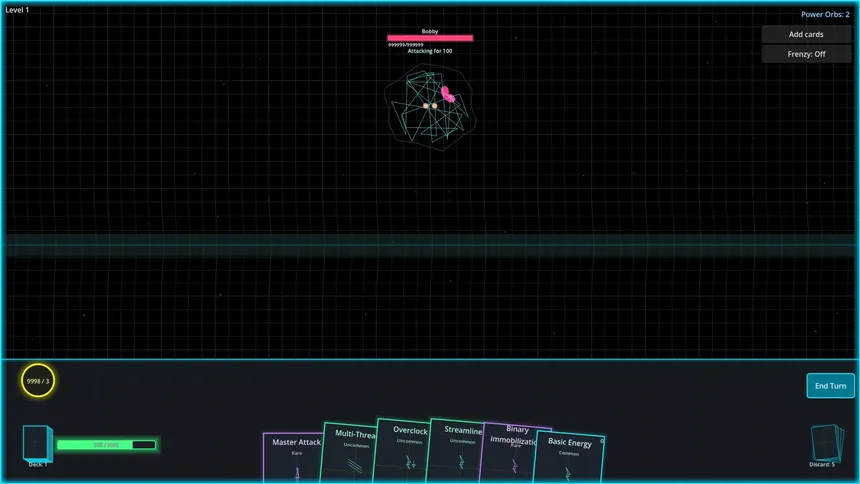Click the 'Attacking for 100' intent text
The image size is (860, 484).
(430, 51)
